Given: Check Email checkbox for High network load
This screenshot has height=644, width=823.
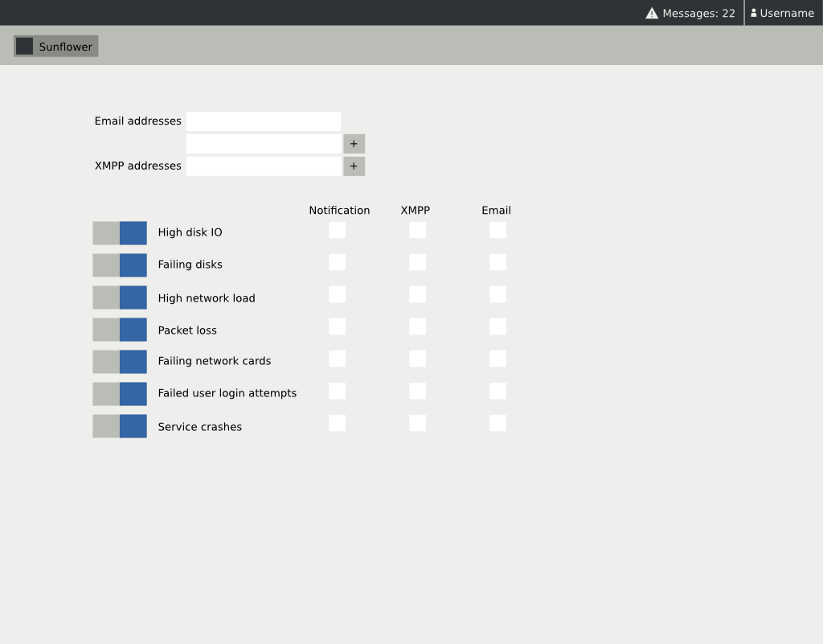Looking at the screenshot, I should coord(497,294).
